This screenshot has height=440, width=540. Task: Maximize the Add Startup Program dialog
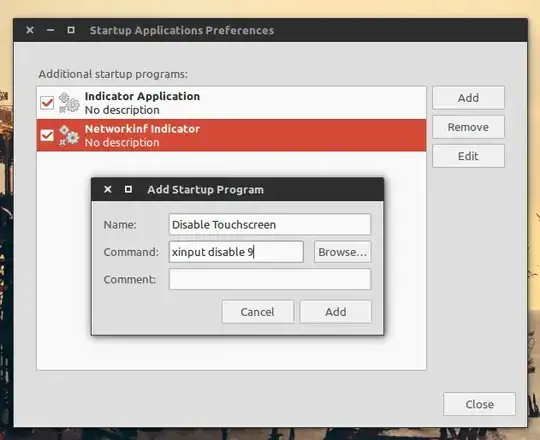pos(128,189)
